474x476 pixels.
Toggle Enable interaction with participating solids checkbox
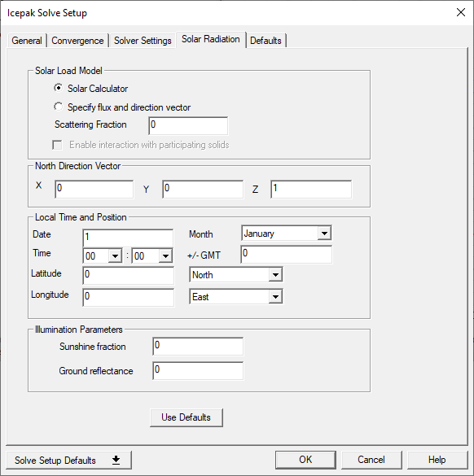point(57,145)
